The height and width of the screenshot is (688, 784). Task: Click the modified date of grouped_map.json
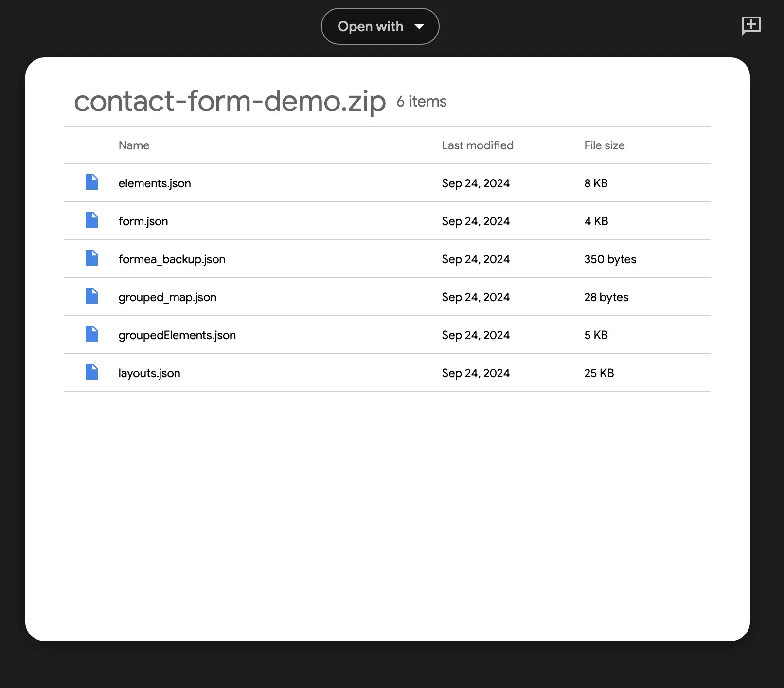click(476, 297)
